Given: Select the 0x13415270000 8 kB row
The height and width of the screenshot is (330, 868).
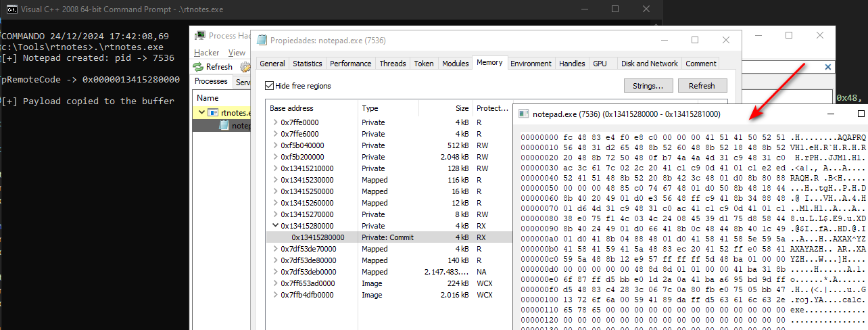Looking at the screenshot, I should click(389, 214).
